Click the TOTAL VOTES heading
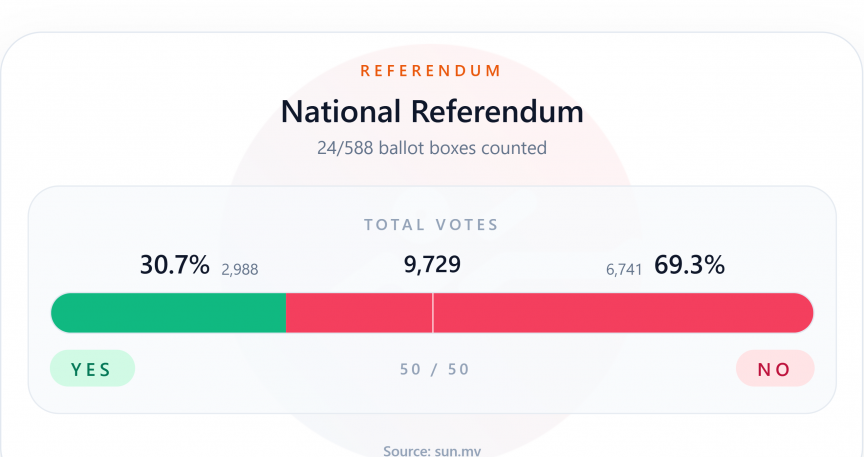The height and width of the screenshot is (457, 864). pyautogui.click(x=431, y=225)
